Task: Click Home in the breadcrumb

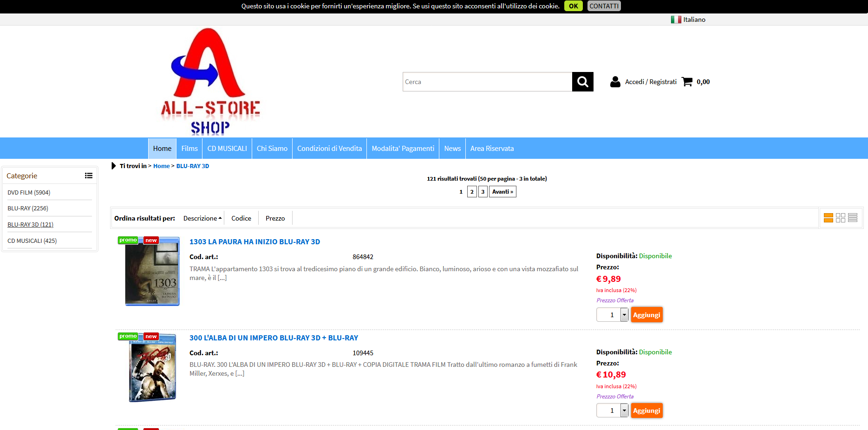Action: tap(162, 166)
